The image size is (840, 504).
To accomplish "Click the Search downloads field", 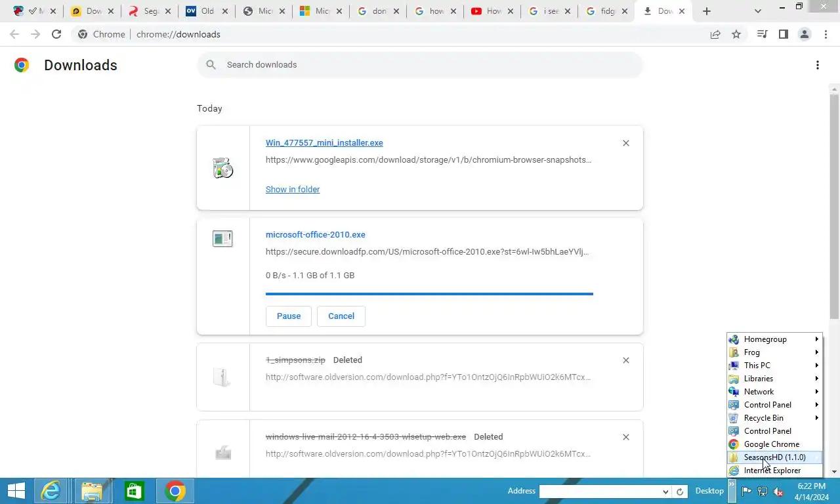I will pyautogui.click(x=420, y=65).
